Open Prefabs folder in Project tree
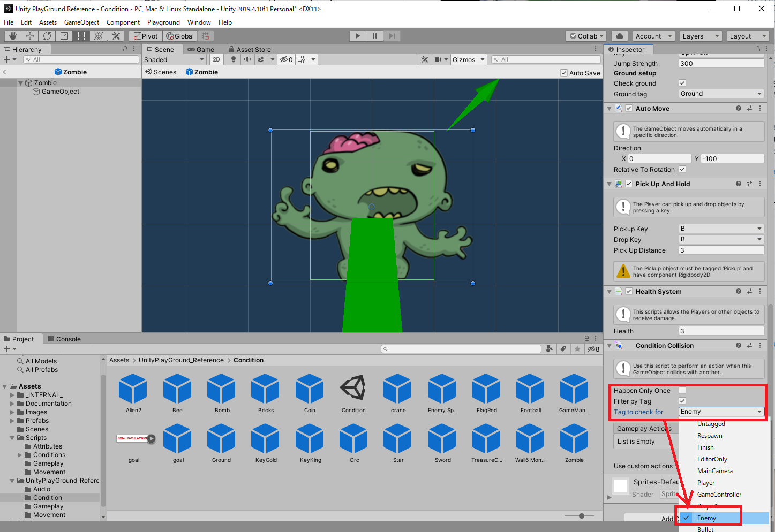The height and width of the screenshot is (532, 775). click(37, 421)
